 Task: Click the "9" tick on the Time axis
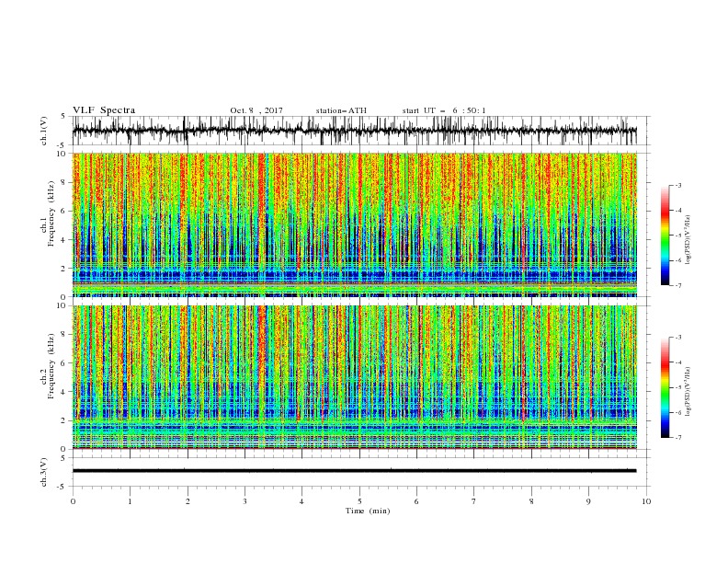point(588,501)
